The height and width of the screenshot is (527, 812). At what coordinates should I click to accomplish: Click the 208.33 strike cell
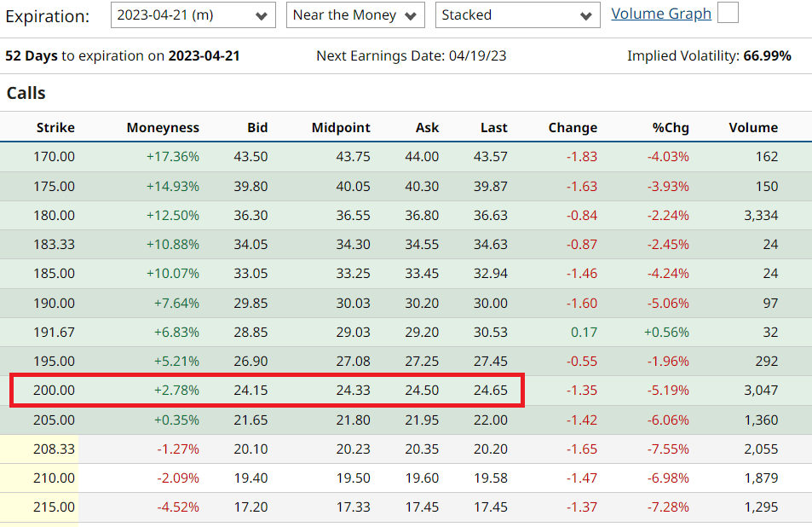(55, 449)
